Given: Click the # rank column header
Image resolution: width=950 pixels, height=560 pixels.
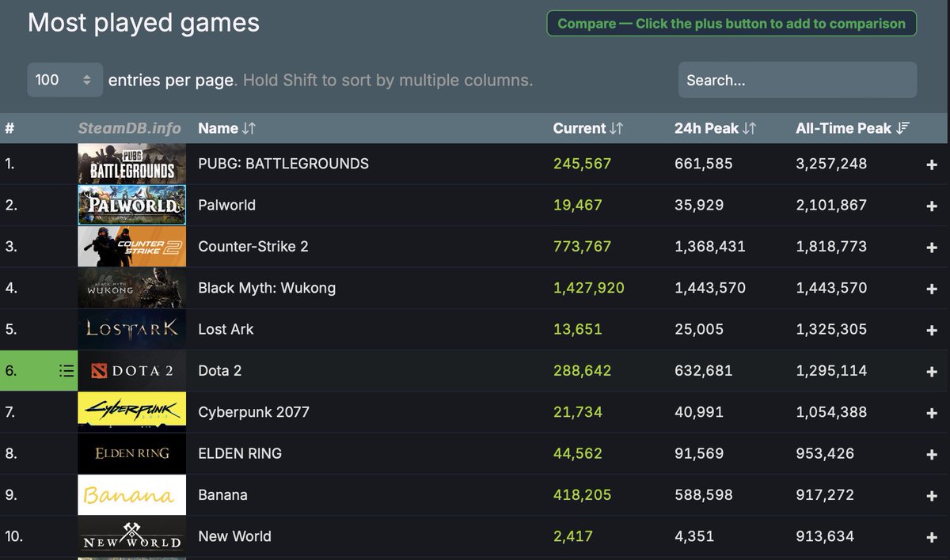Looking at the screenshot, I should click(9, 128).
